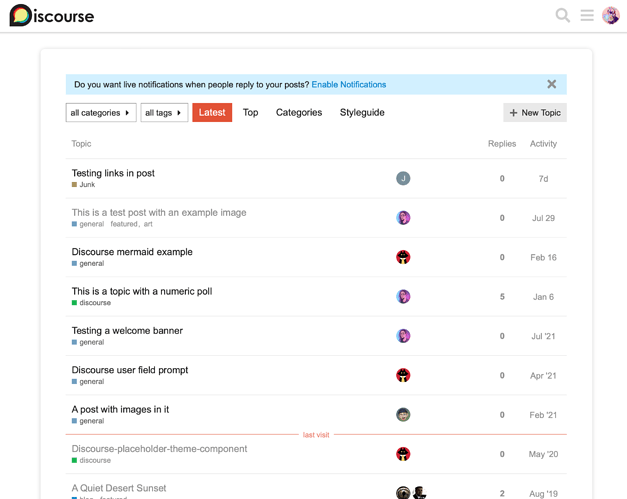Open 'This is a topic with a numeric poll'
The height and width of the screenshot is (499, 627).
click(142, 291)
